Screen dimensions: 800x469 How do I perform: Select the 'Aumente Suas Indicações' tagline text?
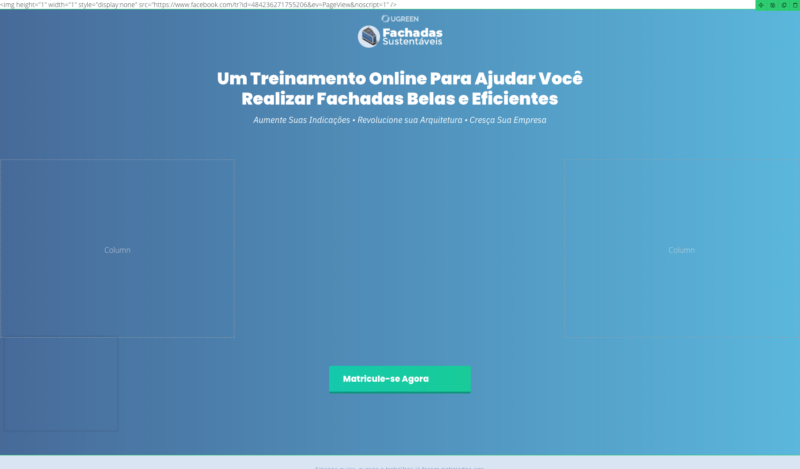tap(301, 121)
